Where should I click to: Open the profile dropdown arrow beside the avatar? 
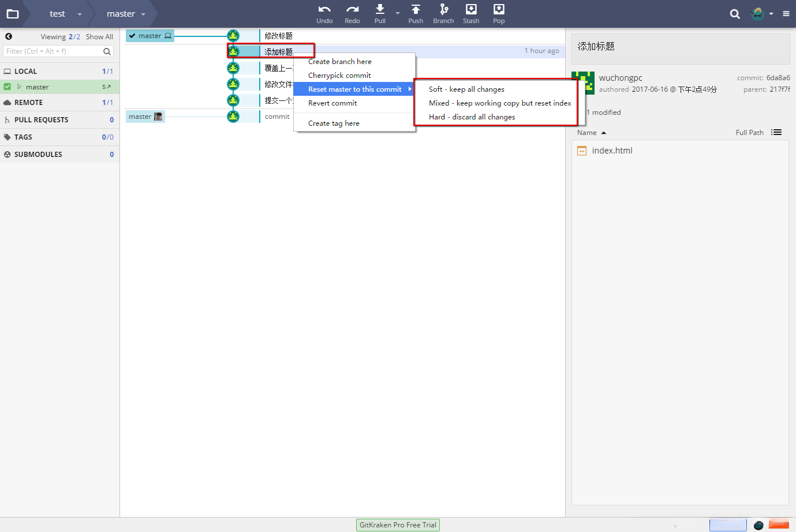(x=771, y=14)
